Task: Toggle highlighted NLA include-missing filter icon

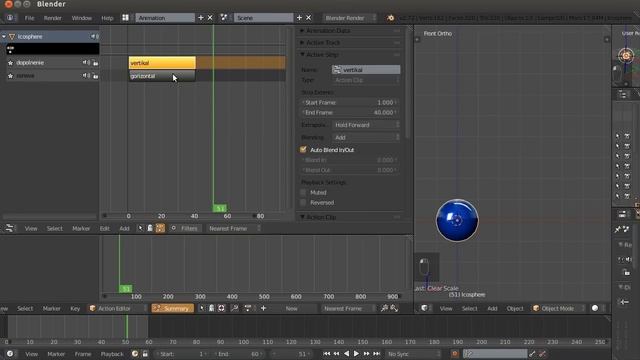Action: [x=160, y=228]
